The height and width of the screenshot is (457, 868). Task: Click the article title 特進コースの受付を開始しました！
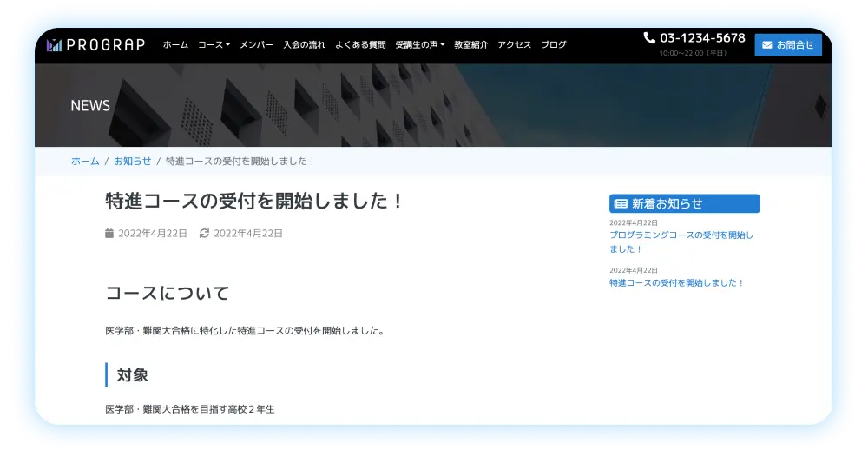(x=254, y=201)
